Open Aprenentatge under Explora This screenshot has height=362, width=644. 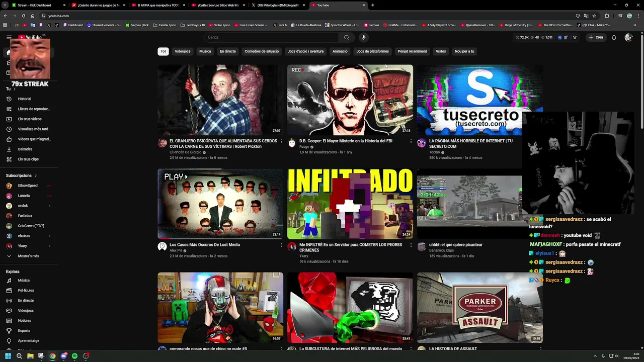click(x=29, y=340)
